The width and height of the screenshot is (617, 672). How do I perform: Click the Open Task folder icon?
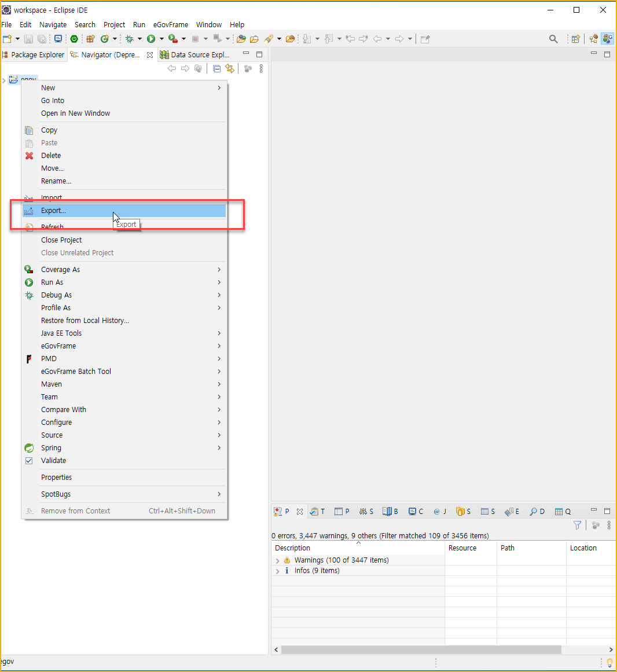coord(255,39)
